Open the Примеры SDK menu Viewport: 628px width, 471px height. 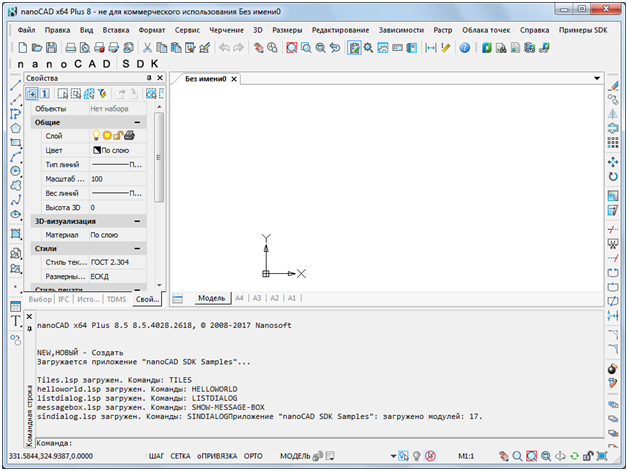pyautogui.click(x=583, y=30)
